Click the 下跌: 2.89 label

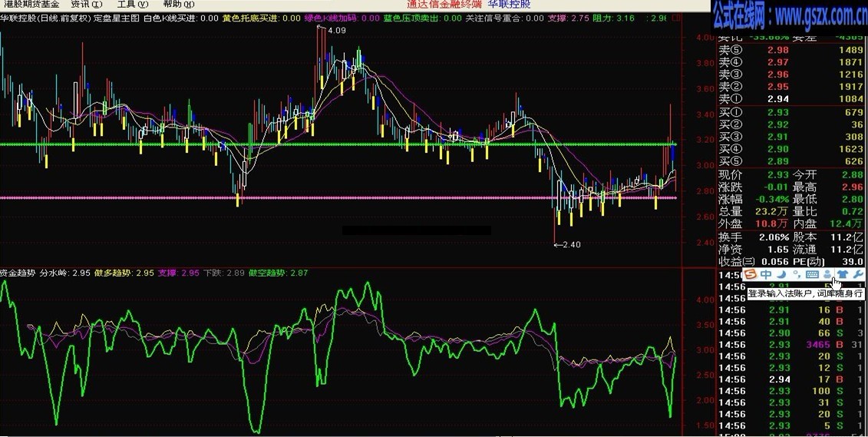click(223, 273)
